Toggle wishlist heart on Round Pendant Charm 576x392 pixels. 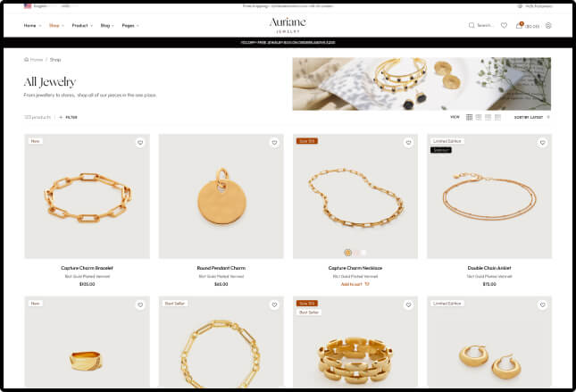point(274,143)
